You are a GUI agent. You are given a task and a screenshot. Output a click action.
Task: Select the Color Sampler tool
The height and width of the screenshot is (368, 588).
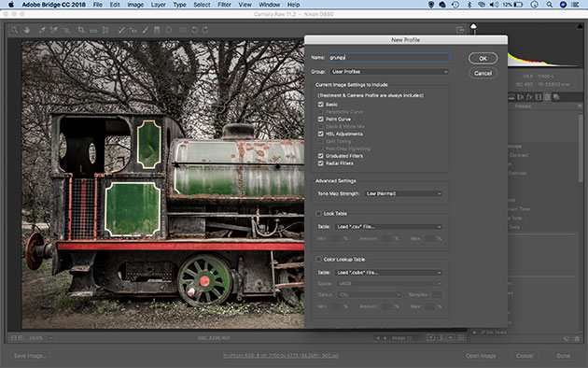[54, 30]
